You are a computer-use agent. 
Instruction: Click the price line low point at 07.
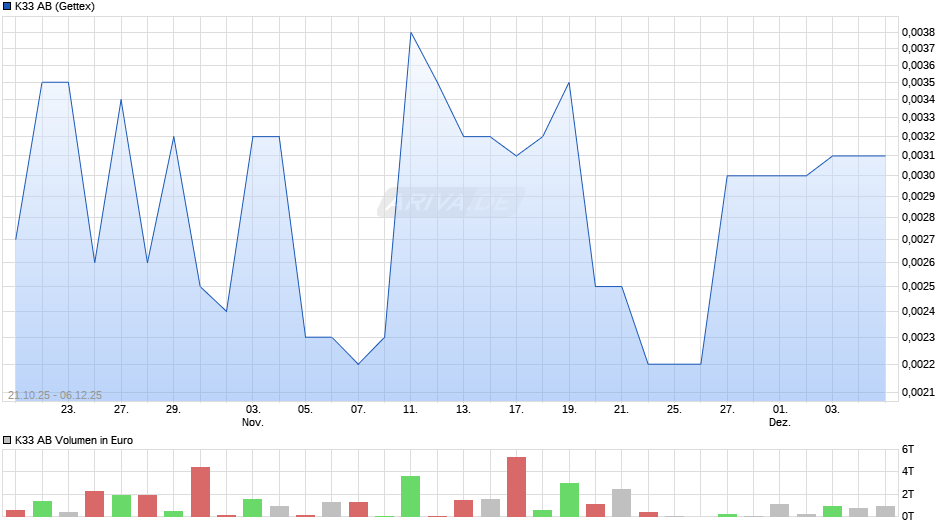pyautogui.click(x=358, y=364)
